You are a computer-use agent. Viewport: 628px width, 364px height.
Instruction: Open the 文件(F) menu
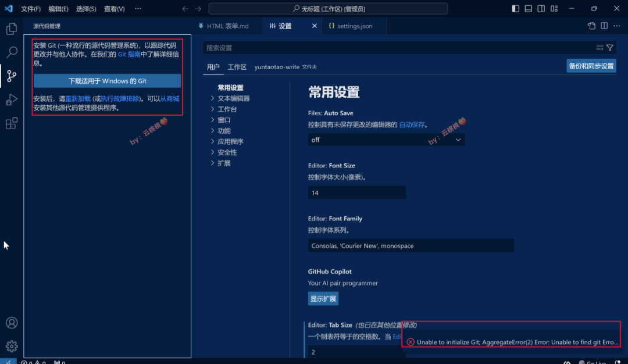(x=31, y=9)
